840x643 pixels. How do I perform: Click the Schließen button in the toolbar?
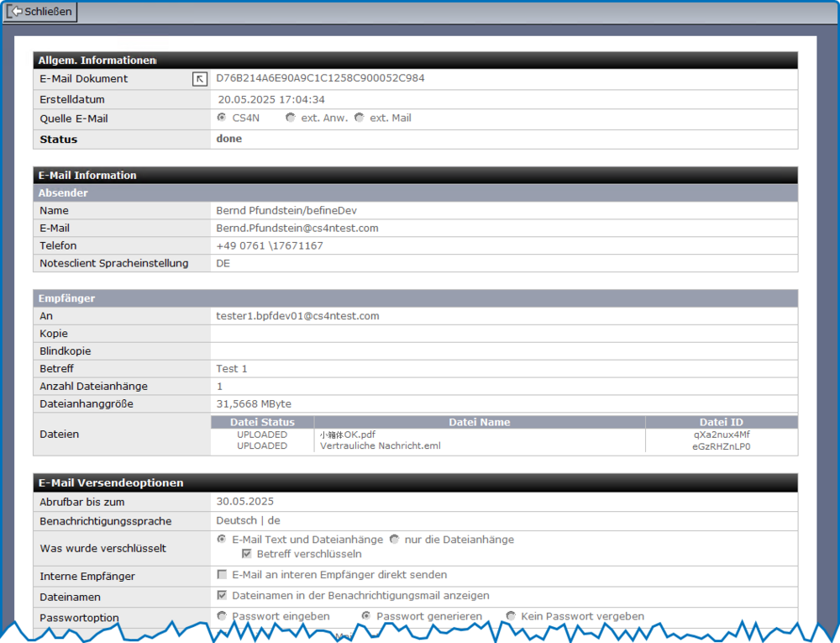pos(40,12)
